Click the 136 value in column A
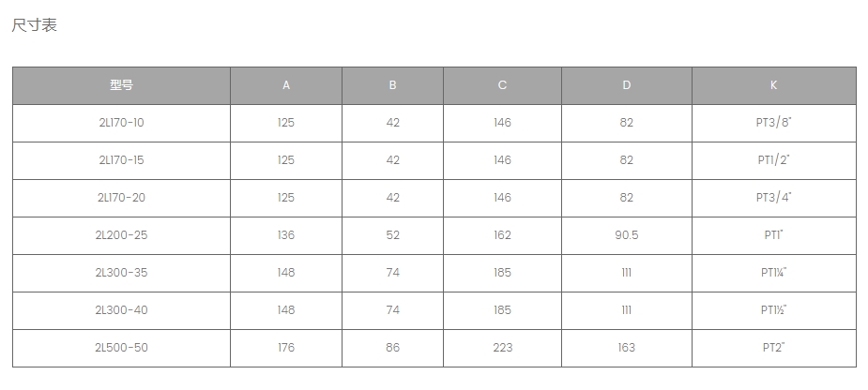Viewport: 868px width, 390px height. pos(286,235)
